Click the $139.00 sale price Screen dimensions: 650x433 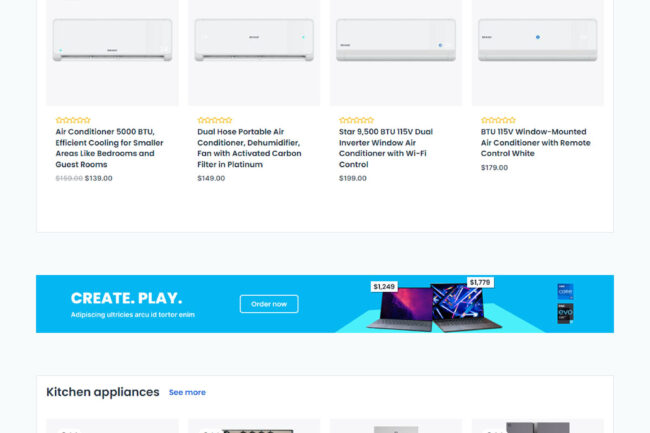tap(99, 178)
